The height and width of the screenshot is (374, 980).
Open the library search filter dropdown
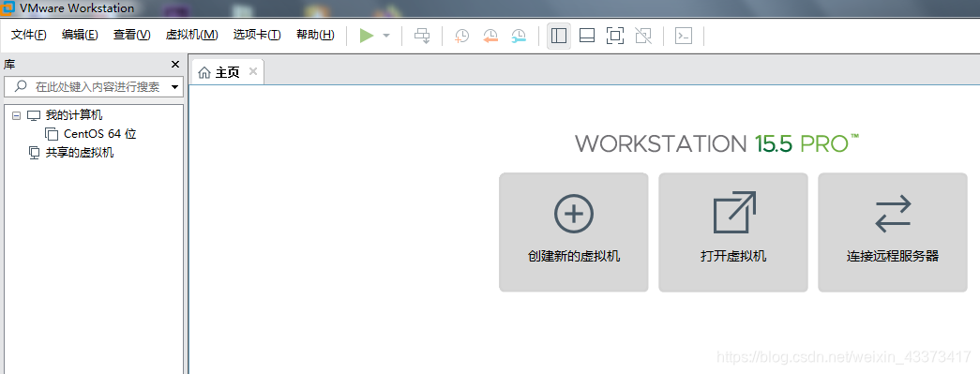(x=174, y=87)
